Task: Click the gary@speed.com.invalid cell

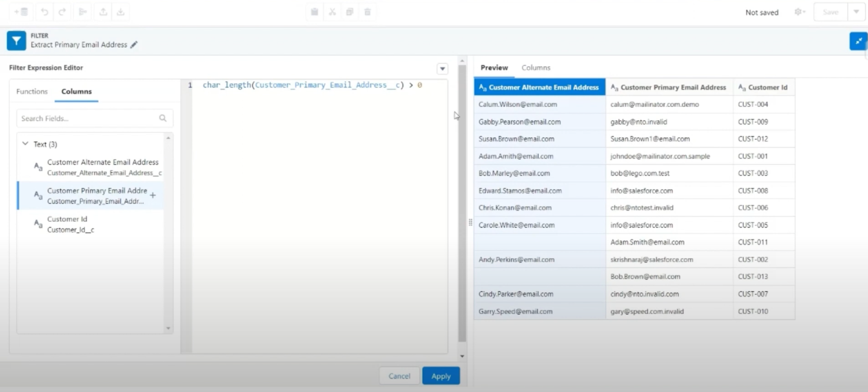Action: coord(669,311)
